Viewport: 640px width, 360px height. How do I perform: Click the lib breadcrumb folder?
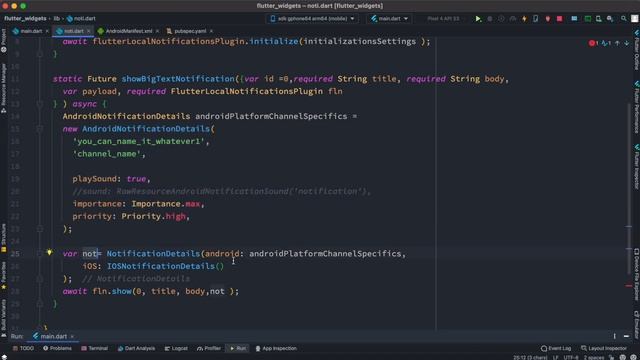pos(56,19)
